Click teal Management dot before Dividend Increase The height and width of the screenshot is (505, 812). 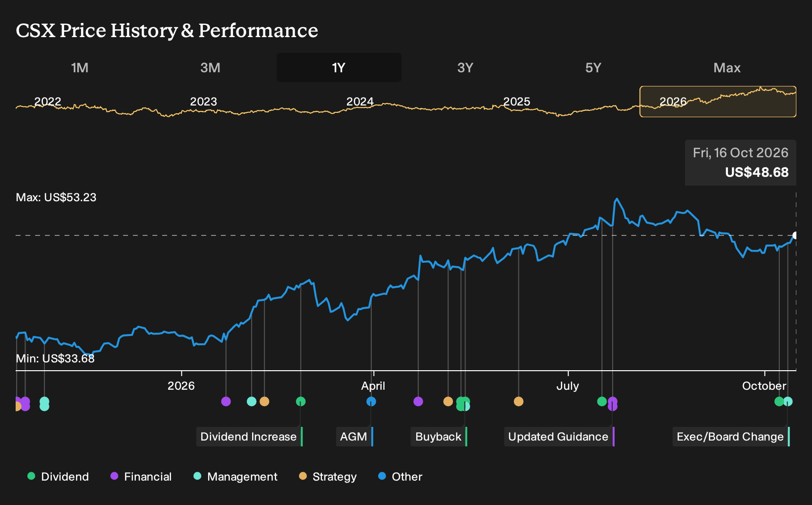click(252, 401)
